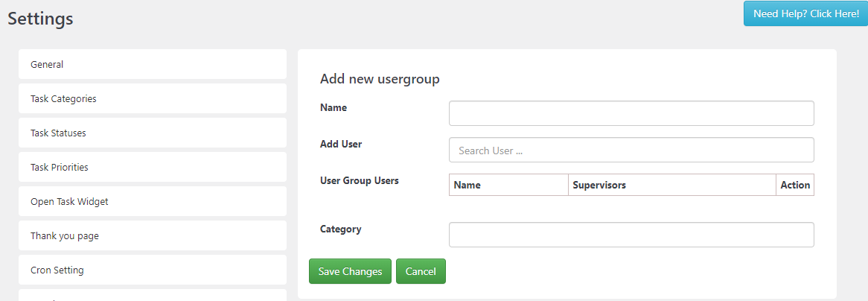The width and height of the screenshot is (868, 301).
Task: Click the User Group Users label
Action: coord(360,180)
